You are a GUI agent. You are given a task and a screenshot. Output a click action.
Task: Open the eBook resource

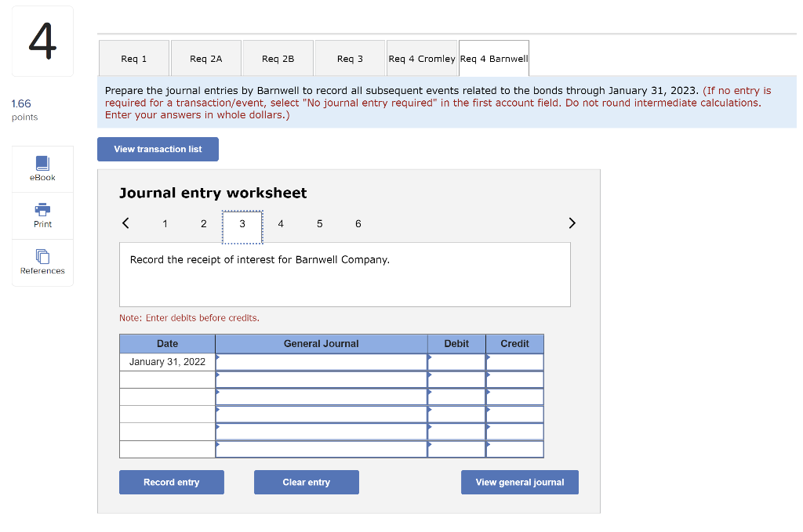[42, 168]
